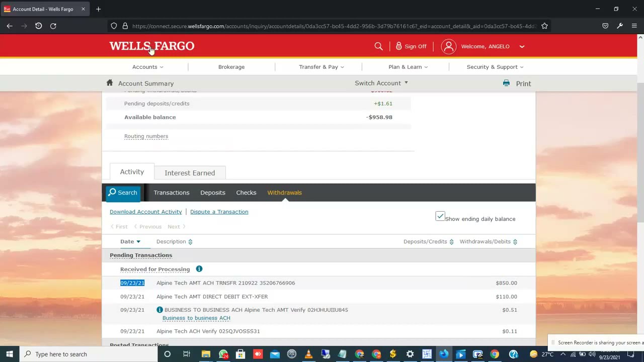Viewport: 644px width, 362px height.
Task: Expand the Security & Support menu
Action: point(495,67)
